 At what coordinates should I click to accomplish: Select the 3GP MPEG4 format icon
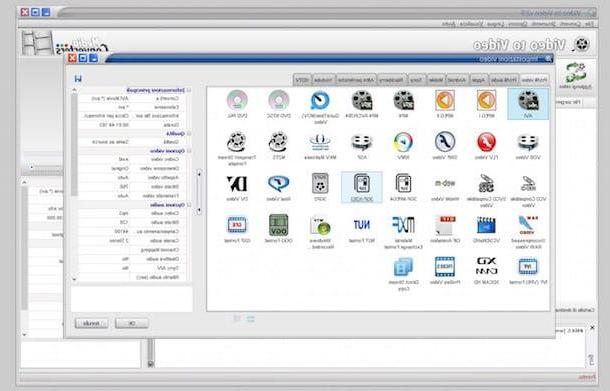click(403, 188)
